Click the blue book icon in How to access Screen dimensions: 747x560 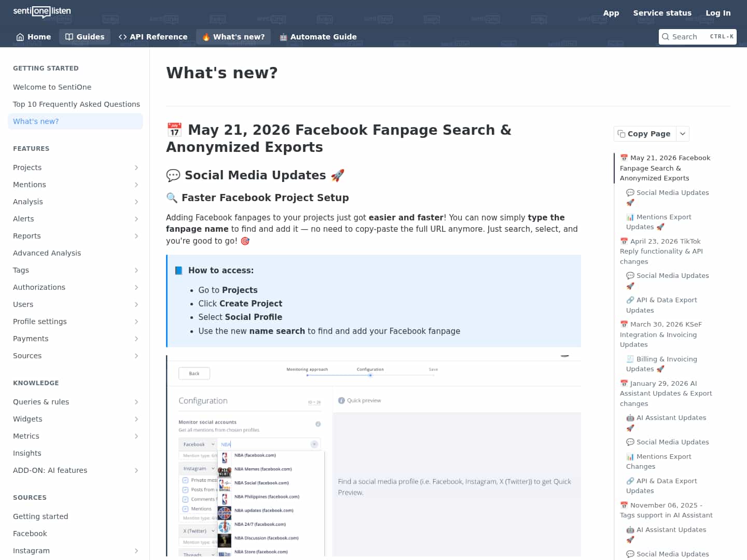point(179,270)
